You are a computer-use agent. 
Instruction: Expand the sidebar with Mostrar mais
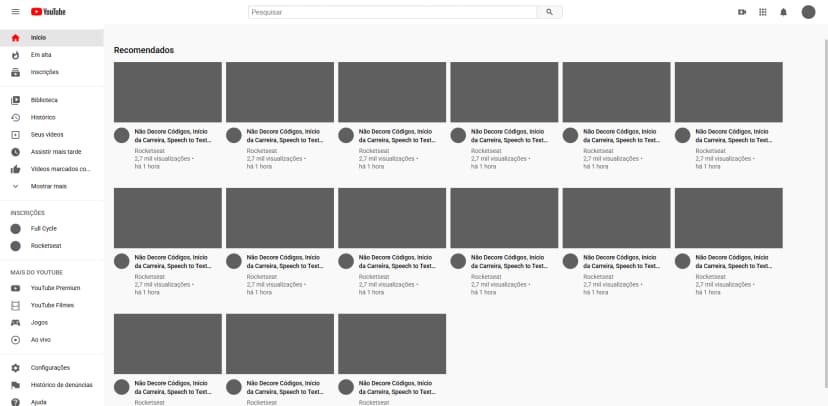(49, 186)
